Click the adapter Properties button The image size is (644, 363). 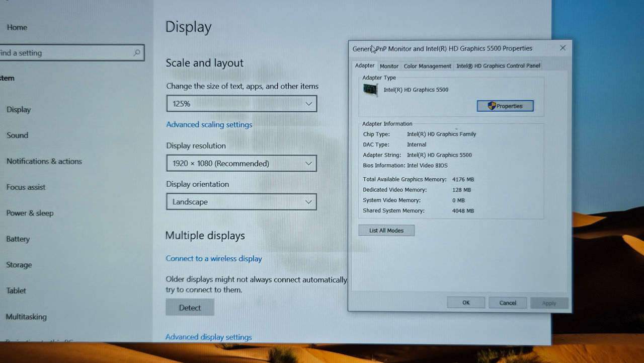(505, 106)
